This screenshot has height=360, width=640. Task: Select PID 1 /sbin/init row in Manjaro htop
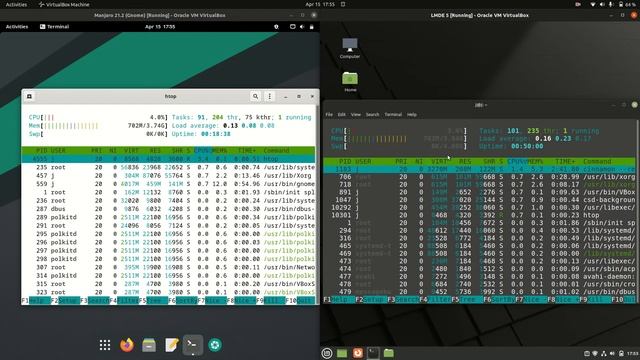168,192
